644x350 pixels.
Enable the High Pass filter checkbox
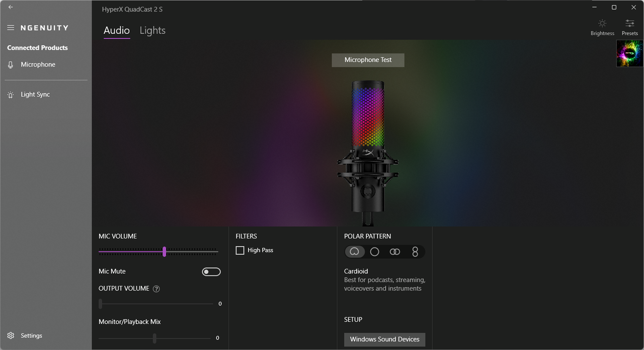pyautogui.click(x=240, y=250)
